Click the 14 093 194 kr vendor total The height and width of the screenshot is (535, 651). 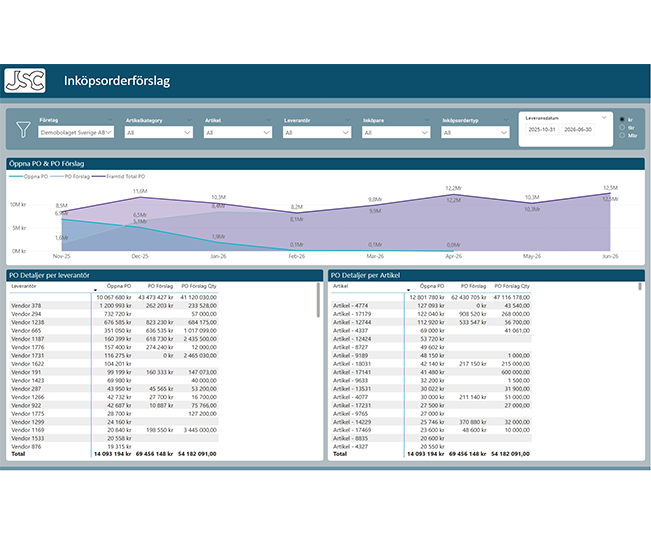point(113,454)
